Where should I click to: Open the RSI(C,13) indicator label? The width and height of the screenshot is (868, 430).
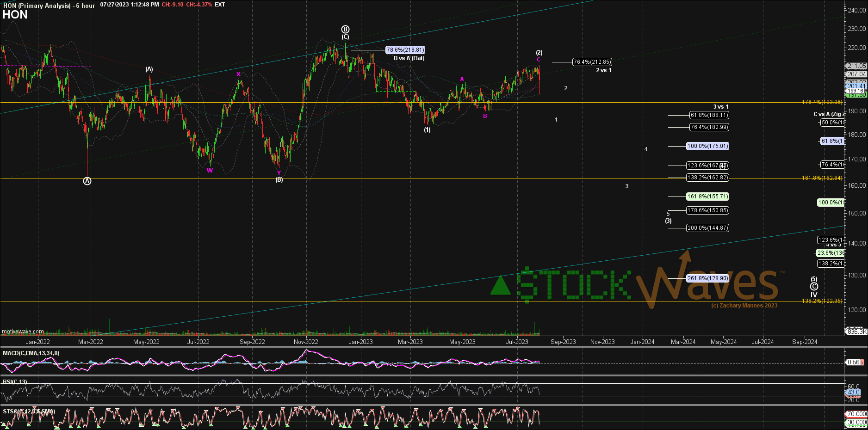[x=14, y=382]
